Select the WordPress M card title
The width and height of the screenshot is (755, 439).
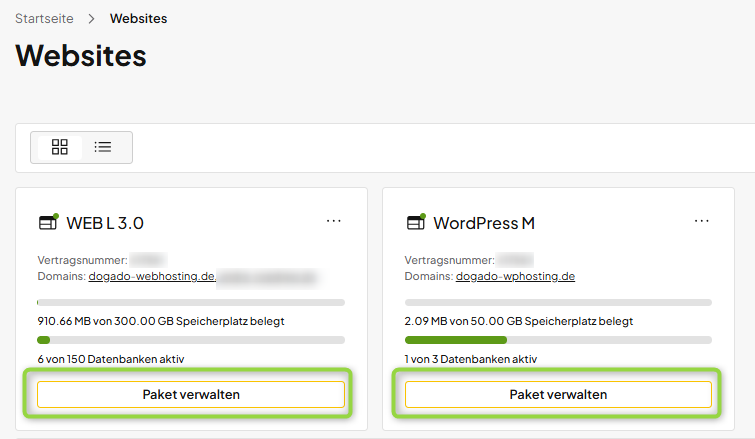(x=484, y=223)
